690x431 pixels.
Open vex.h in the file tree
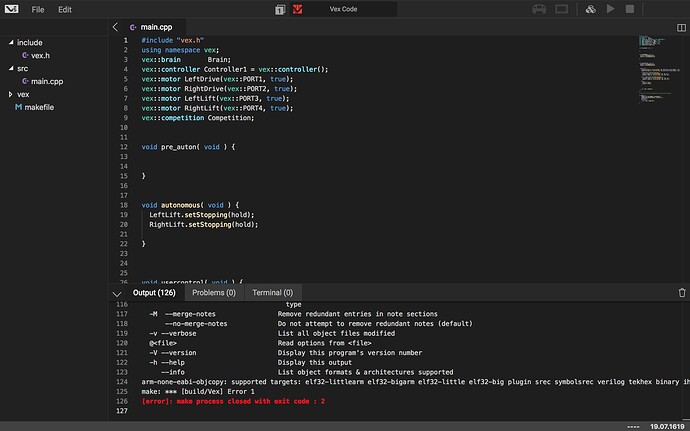pyautogui.click(x=40, y=56)
